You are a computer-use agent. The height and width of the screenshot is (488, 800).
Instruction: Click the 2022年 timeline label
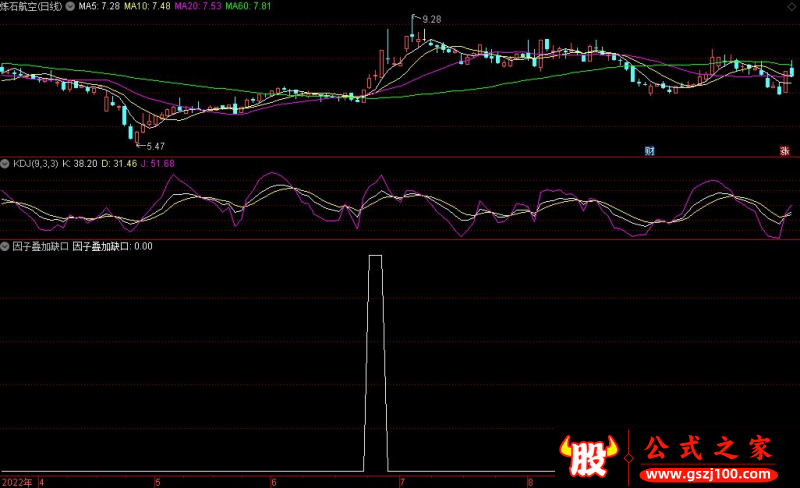(17, 481)
